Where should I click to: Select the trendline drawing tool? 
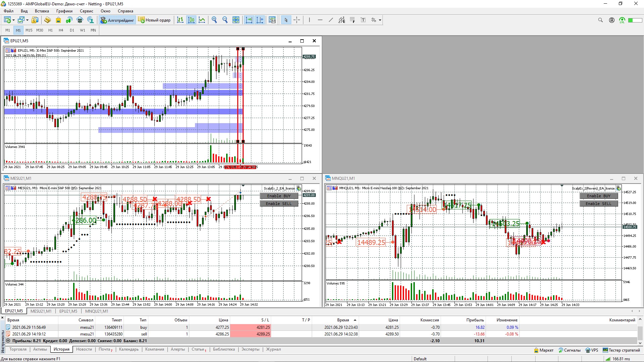(x=331, y=20)
